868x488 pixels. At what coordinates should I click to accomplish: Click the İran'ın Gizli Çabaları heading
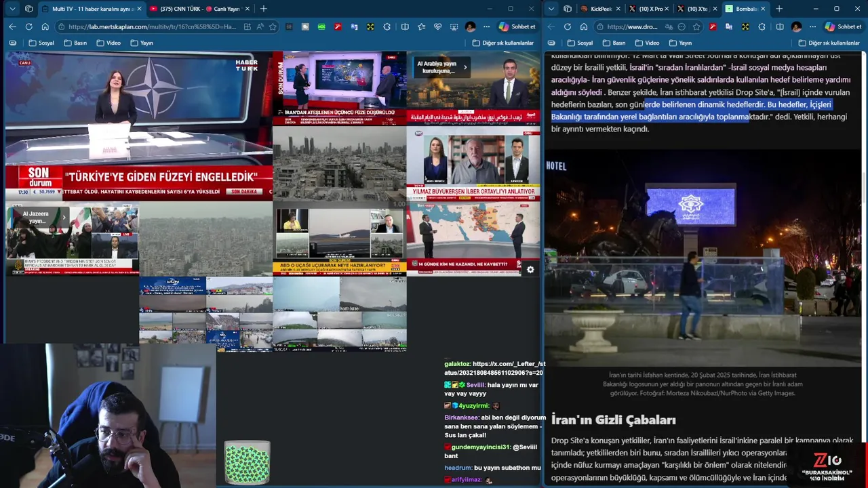[613, 420]
